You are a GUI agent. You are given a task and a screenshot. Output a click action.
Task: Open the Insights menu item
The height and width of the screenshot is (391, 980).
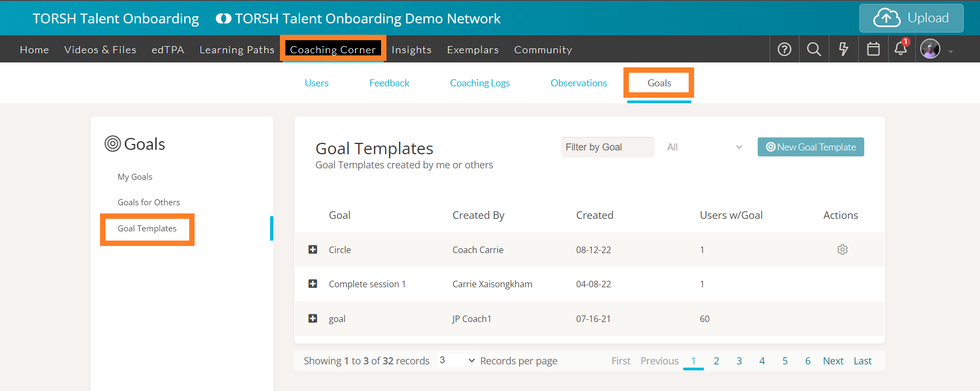(x=411, y=50)
